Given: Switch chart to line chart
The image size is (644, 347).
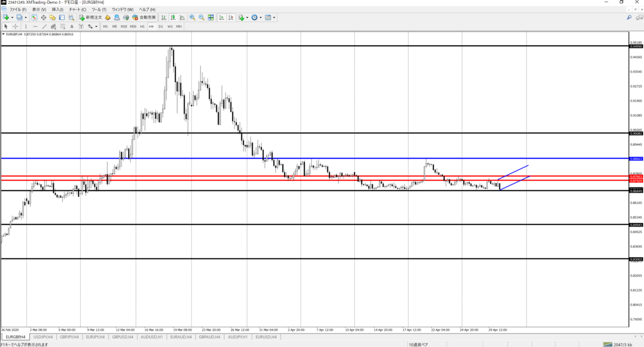Looking at the screenshot, I should tap(182, 17).
